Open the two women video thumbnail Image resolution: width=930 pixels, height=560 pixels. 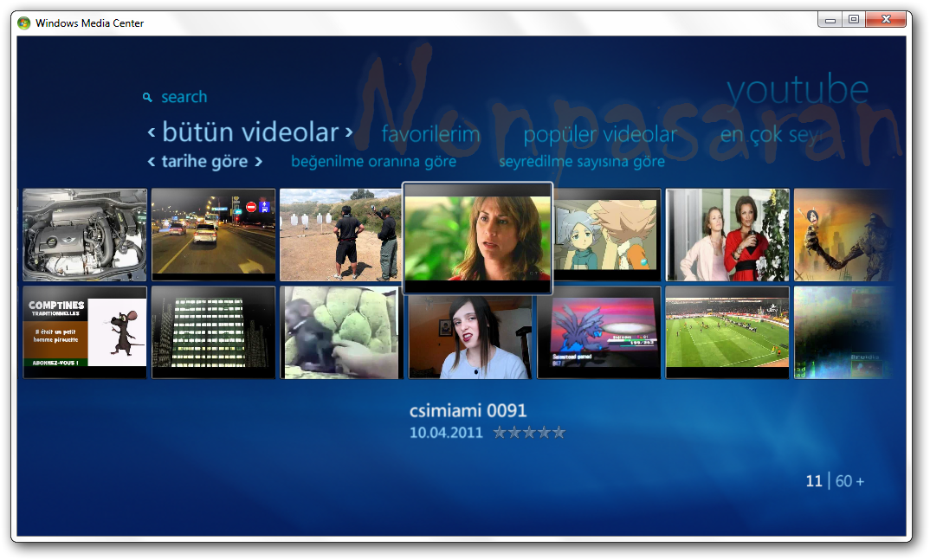[727, 235]
